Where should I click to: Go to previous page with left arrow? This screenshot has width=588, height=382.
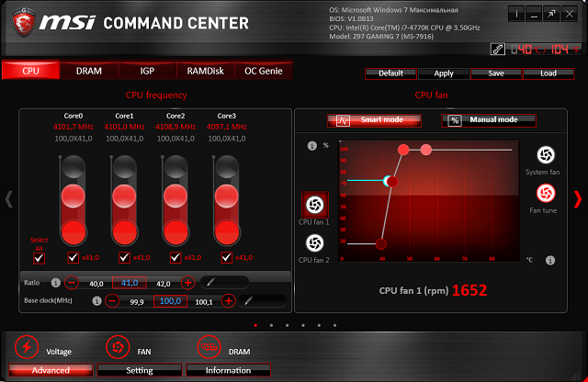click(9, 199)
